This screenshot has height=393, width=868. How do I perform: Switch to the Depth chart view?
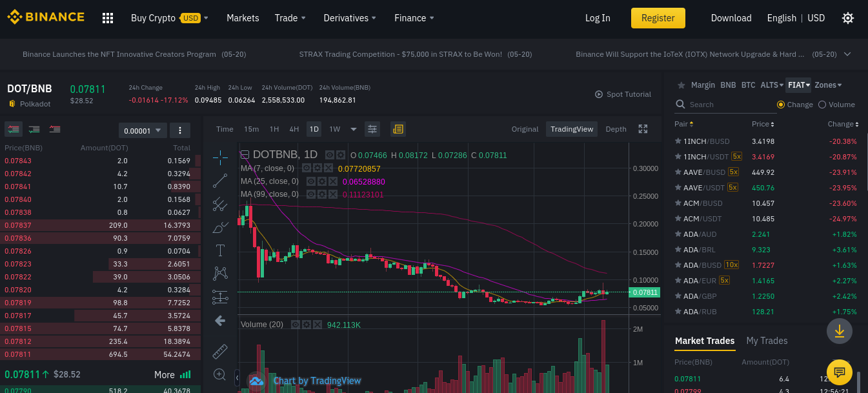[x=616, y=129]
